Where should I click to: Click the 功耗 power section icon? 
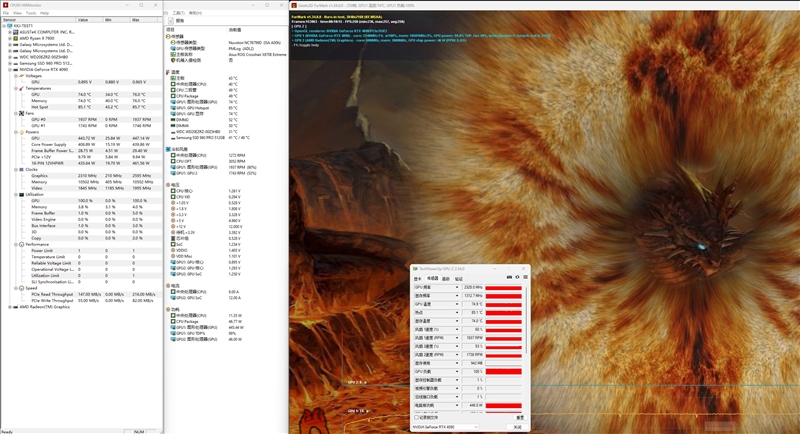[x=168, y=310]
